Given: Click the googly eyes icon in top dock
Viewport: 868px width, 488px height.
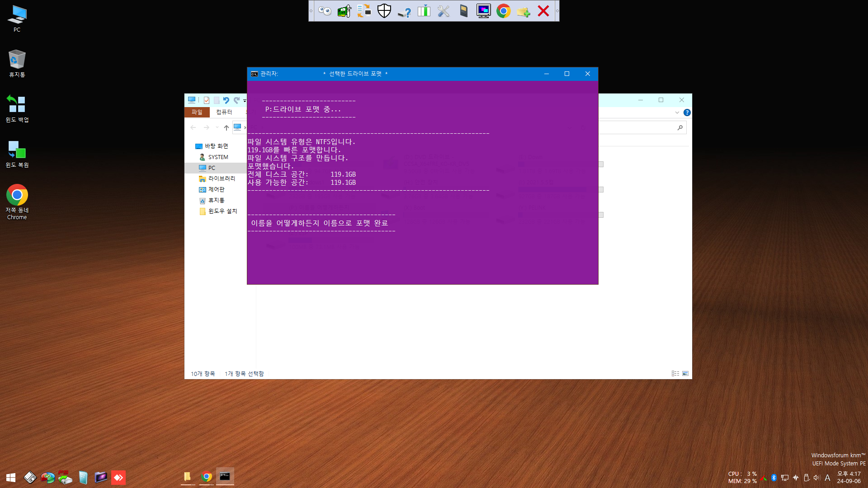Looking at the screenshot, I should [x=325, y=11].
